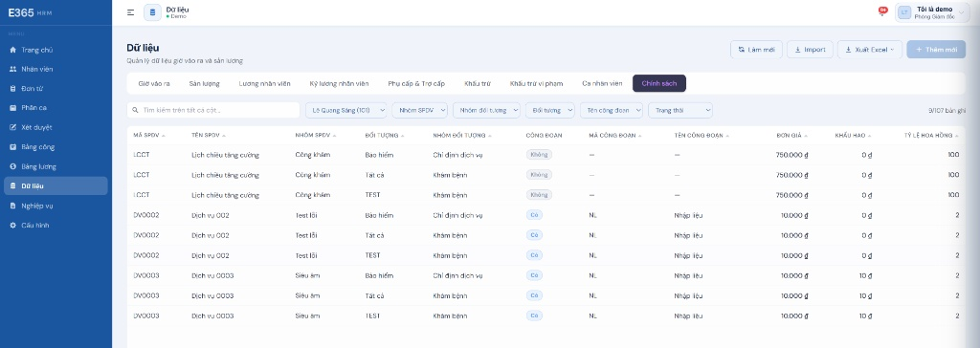The width and height of the screenshot is (980, 348).
Task: Click Làm mới refresh button
Action: coord(756,50)
